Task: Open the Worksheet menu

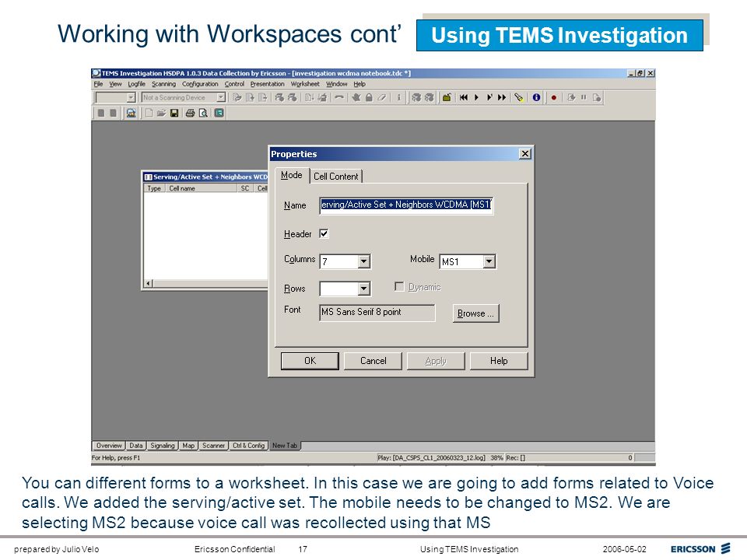Action: click(305, 84)
